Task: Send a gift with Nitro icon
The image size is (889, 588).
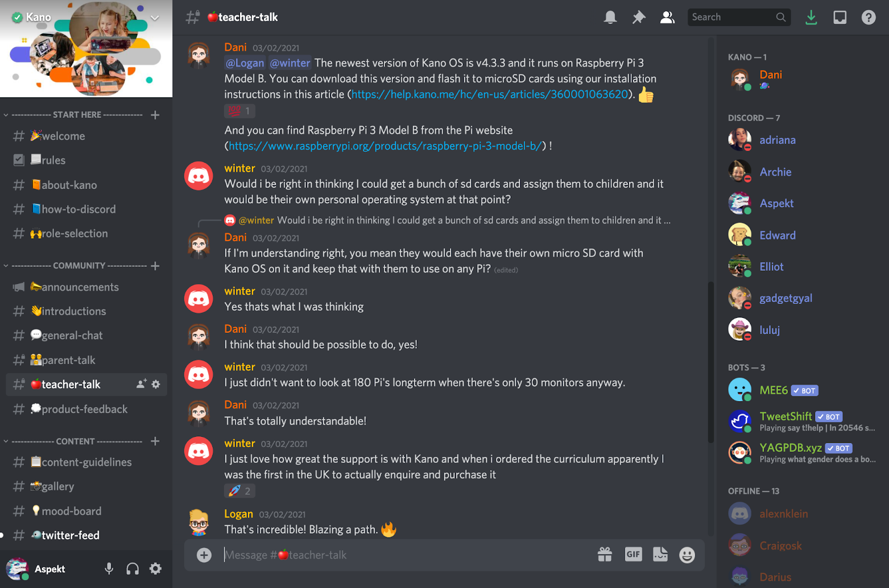Action: [x=605, y=554]
